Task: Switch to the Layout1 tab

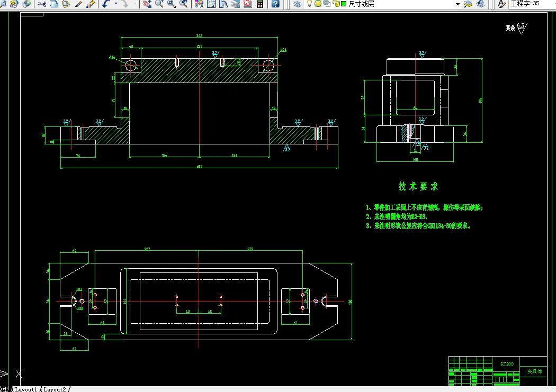Action: click(x=26, y=389)
